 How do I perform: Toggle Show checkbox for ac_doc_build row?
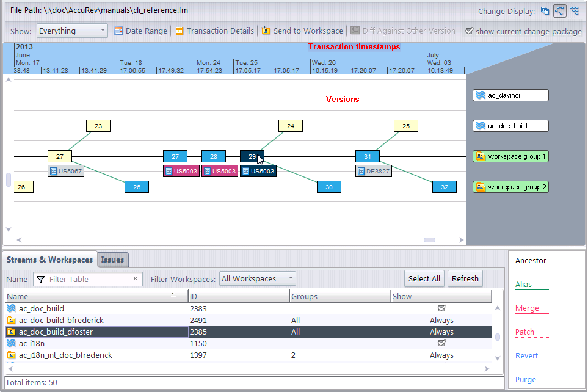[441, 309]
